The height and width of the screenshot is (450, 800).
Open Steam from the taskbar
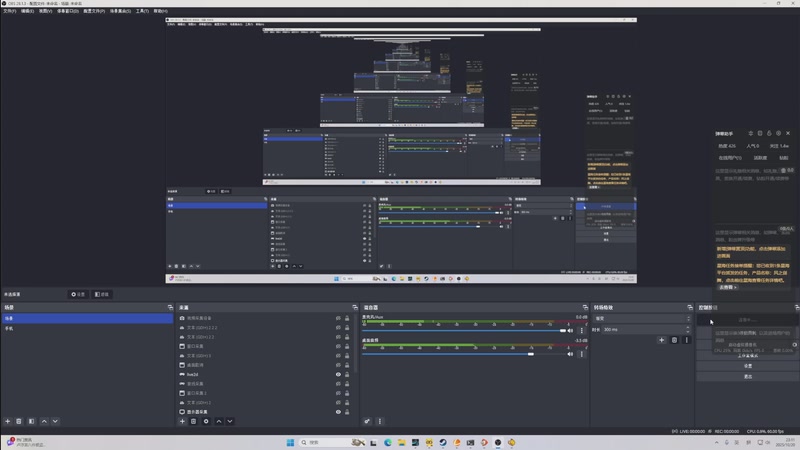[443, 442]
